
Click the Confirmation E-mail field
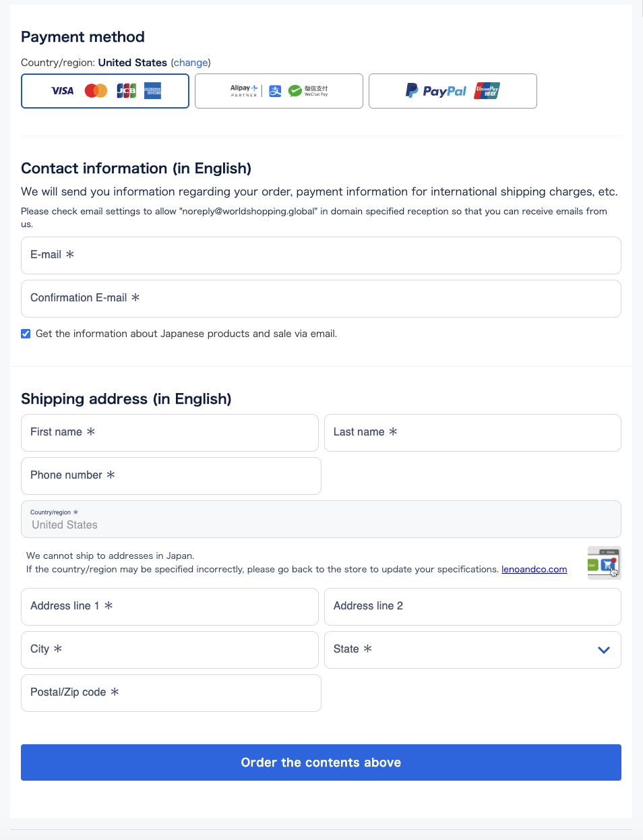321,299
